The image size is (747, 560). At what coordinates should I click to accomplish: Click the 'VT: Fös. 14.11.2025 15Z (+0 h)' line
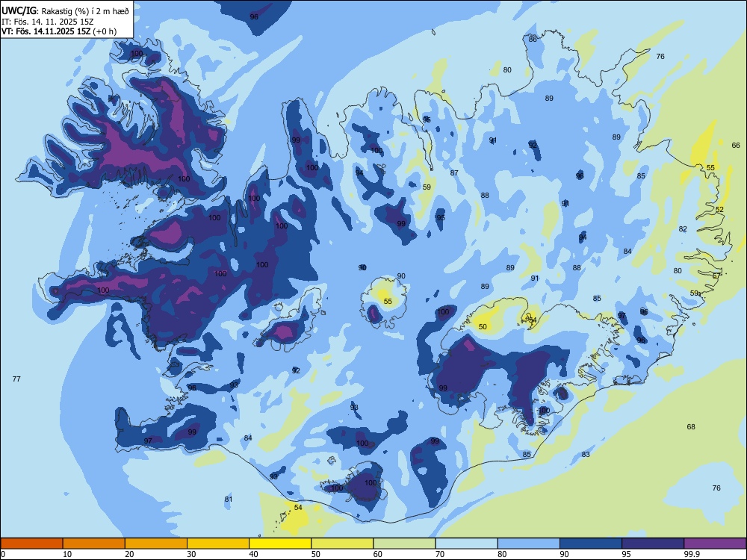point(58,31)
